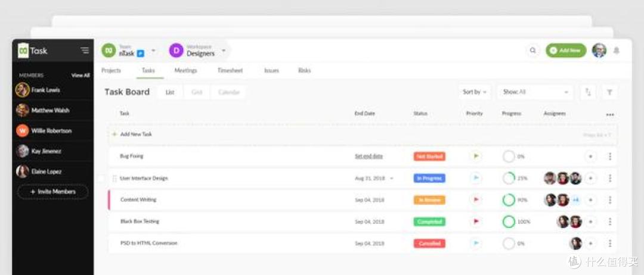Open the user profile avatar
This screenshot has width=644, height=275.
[x=599, y=51]
